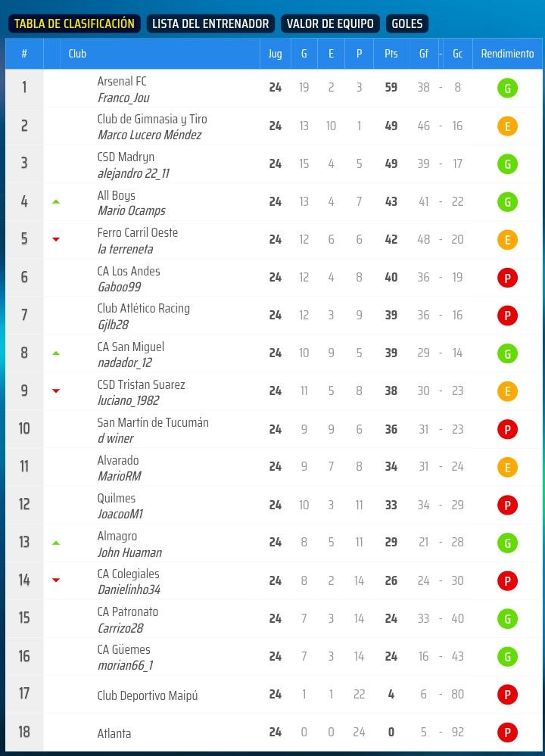This screenshot has height=756, width=545.
Task: Open the San Martín de Tucumán club page
Action: 153,422
